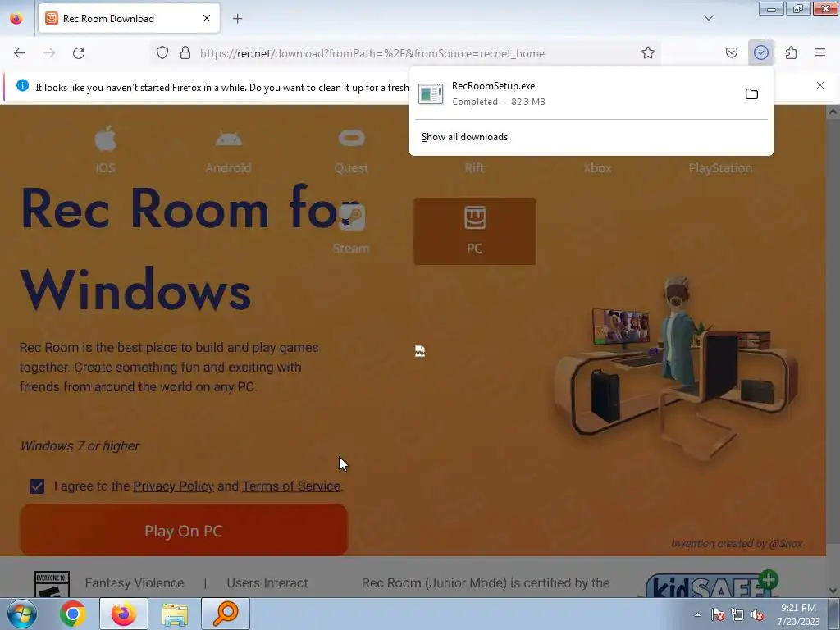Screen dimensions: 840x630
Task: Open the magnifier search taskbar app
Action: coord(226,614)
